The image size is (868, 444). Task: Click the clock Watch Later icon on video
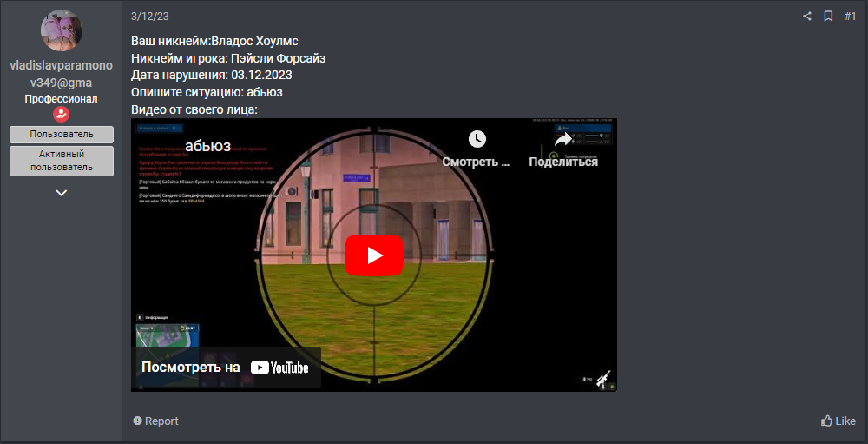pos(477,139)
